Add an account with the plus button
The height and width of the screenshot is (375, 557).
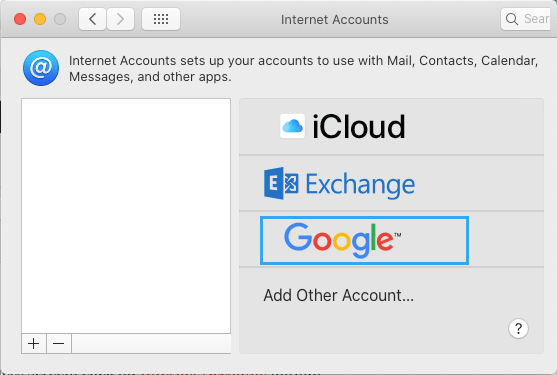[34, 343]
